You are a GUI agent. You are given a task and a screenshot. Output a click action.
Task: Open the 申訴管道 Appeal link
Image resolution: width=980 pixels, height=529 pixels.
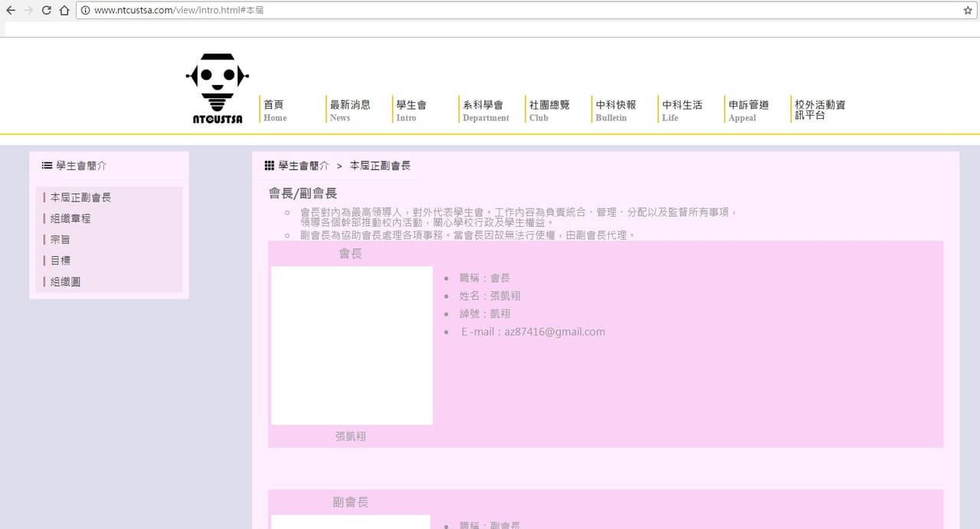pos(749,110)
